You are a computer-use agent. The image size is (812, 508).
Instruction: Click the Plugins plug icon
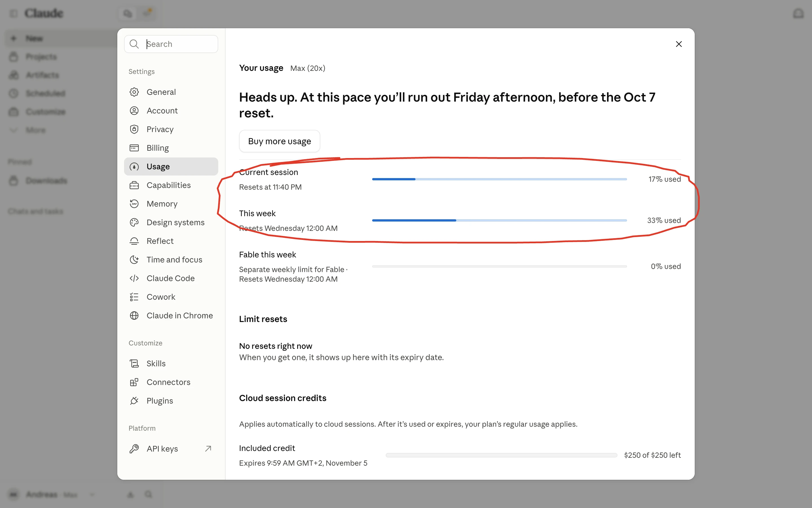(x=134, y=401)
